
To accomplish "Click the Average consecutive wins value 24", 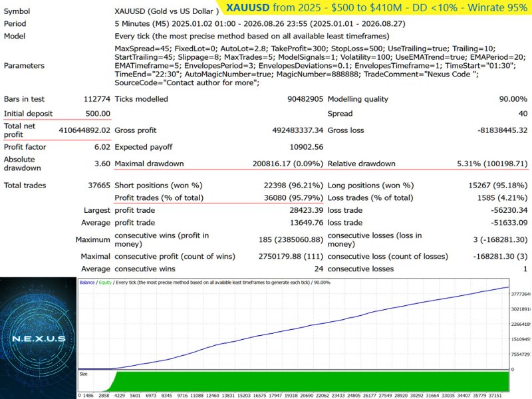I will (x=319, y=269).
